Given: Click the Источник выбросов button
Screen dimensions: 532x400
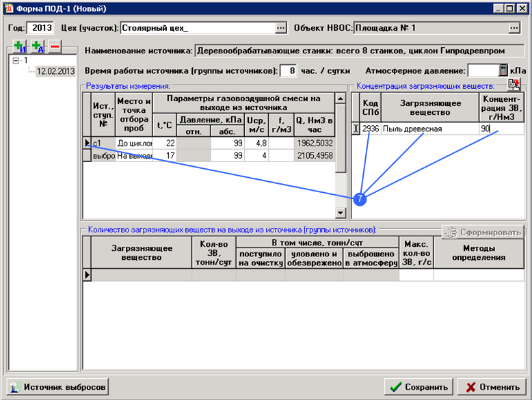Looking at the screenshot, I should coord(57,387).
